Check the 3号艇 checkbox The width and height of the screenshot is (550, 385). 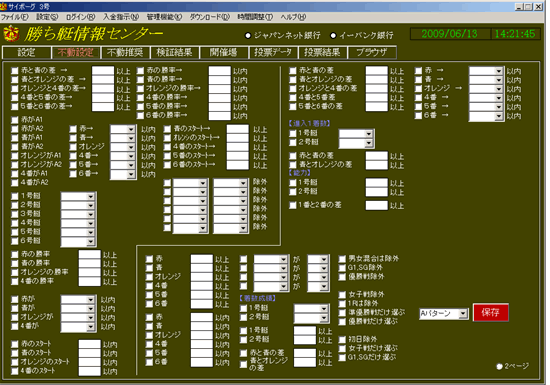15,214
